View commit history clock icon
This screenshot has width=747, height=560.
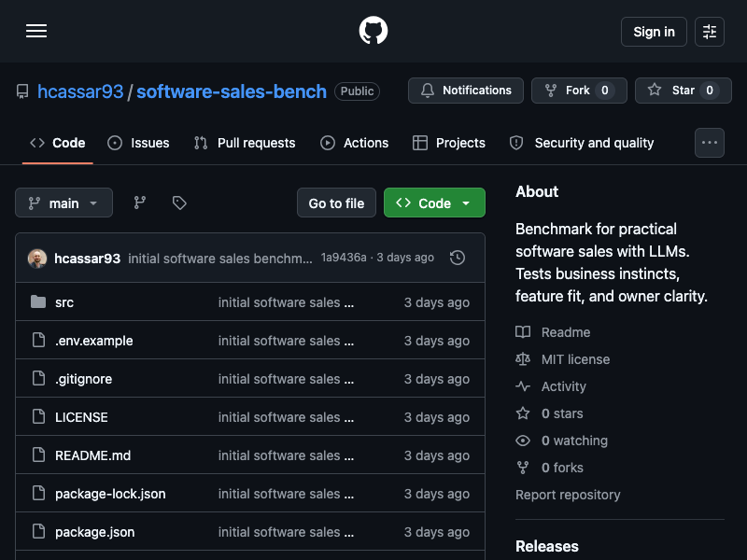[x=458, y=258]
